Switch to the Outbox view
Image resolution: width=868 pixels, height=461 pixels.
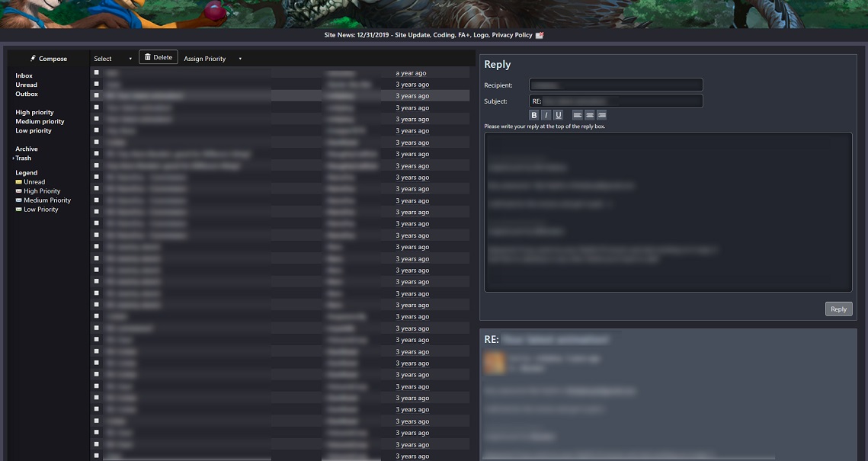pos(25,94)
